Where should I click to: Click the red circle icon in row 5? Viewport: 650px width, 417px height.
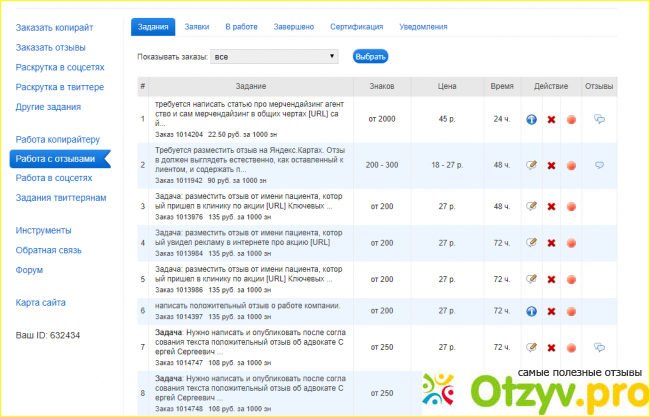(571, 278)
